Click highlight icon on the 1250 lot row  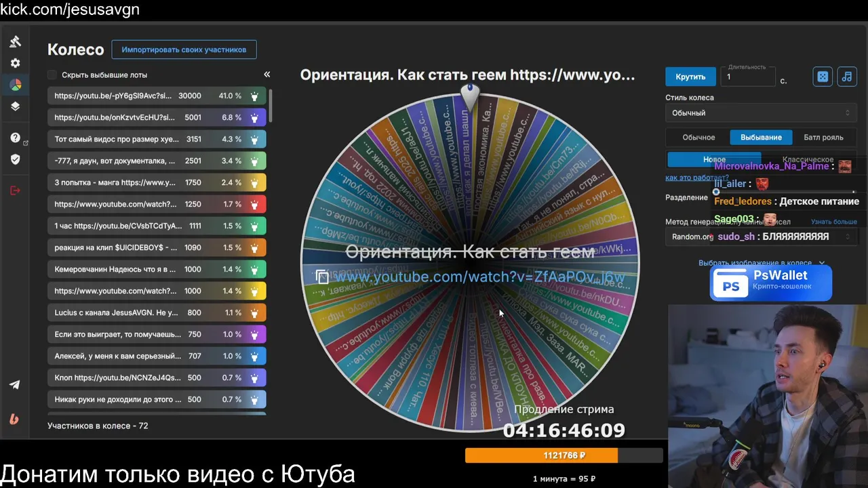[254, 205]
